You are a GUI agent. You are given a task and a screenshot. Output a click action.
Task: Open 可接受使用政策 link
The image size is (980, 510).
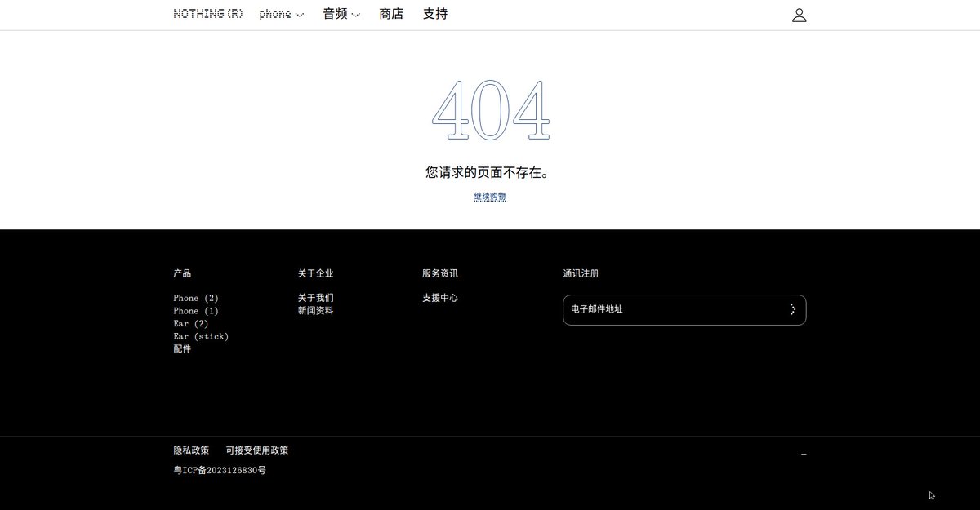tap(257, 450)
